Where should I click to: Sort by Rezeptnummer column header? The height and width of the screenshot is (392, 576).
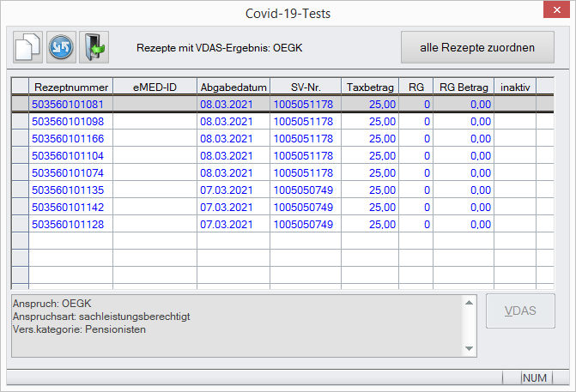click(70, 87)
